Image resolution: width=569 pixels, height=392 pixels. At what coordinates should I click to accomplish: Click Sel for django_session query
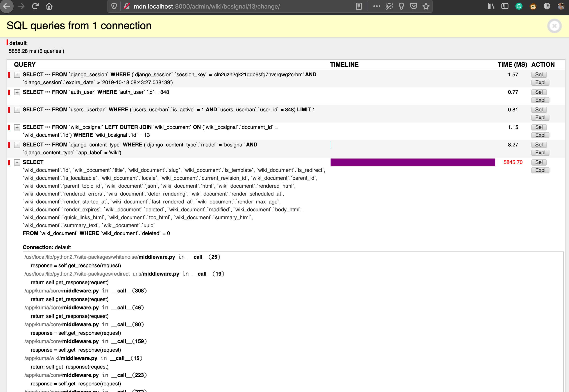pyautogui.click(x=539, y=75)
